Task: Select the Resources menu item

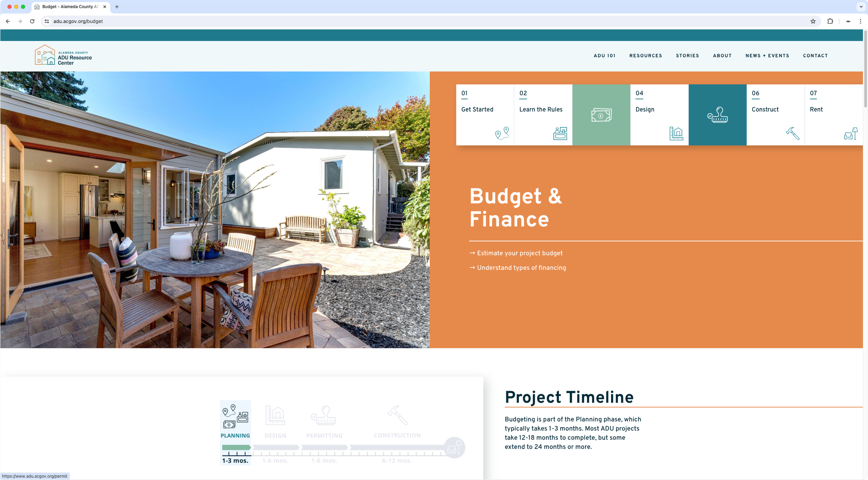Action: [x=645, y=56]
